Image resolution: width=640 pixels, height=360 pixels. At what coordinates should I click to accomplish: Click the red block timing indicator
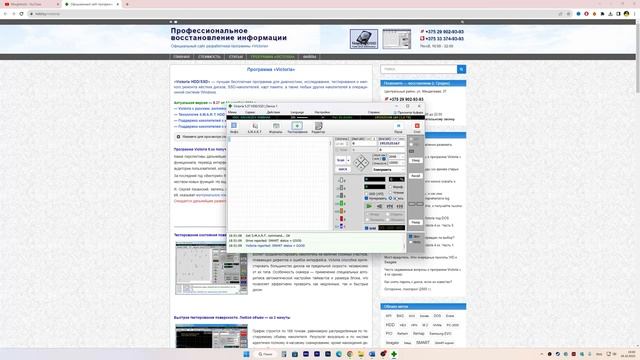coord(341,219)
